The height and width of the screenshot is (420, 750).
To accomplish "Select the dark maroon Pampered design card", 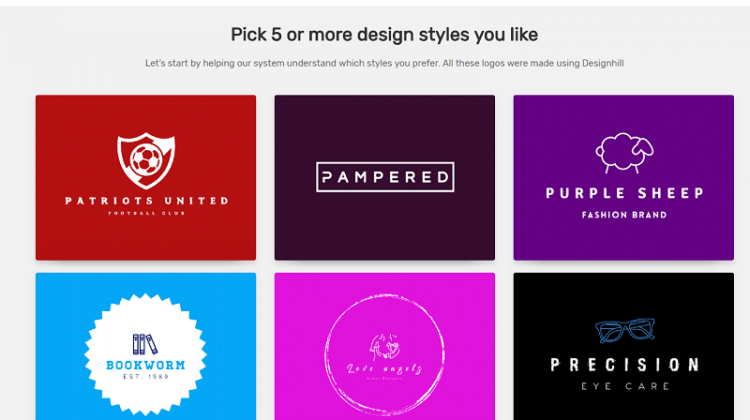I will (x=385, y=177).
